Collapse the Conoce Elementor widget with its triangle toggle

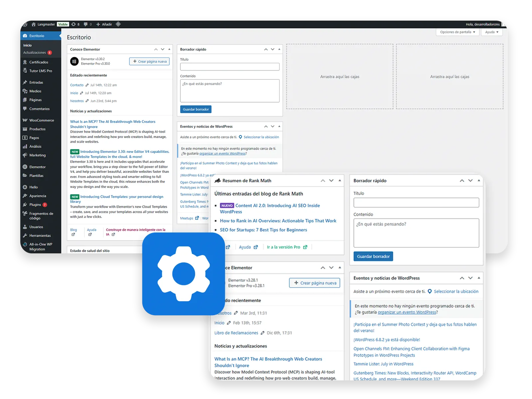click(169, 49)
